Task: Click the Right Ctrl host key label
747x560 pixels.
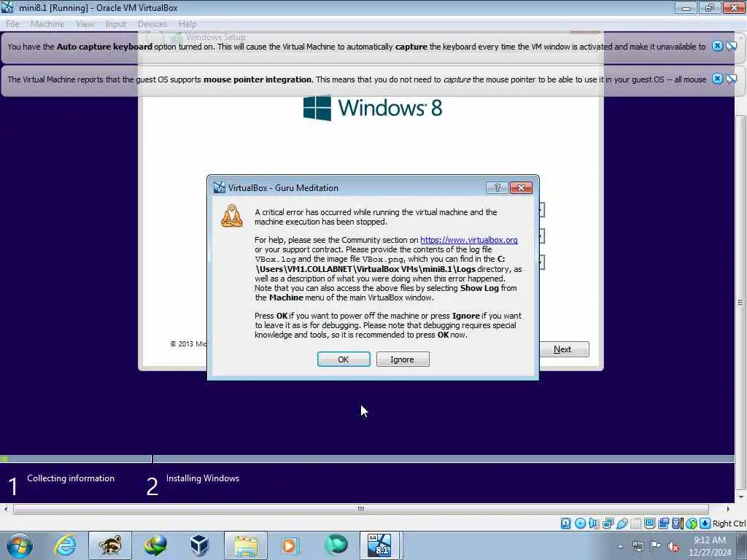Action: [729, 524]
